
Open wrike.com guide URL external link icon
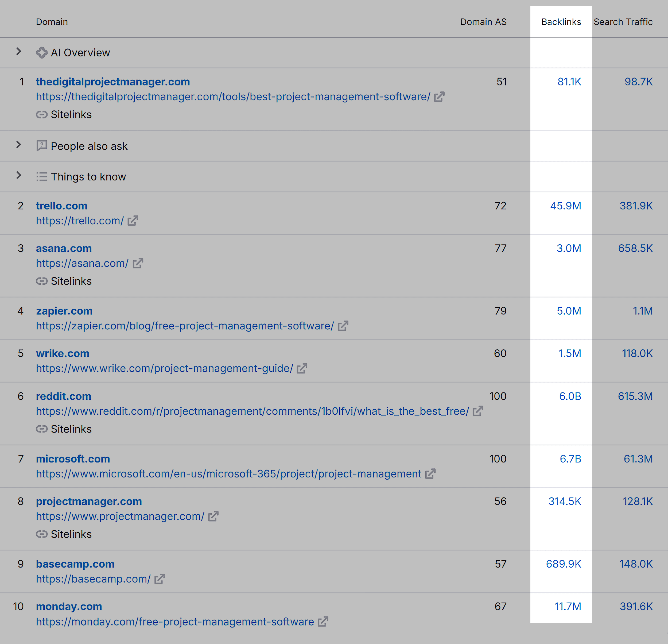pyautogui.click(x=302, y=369)
